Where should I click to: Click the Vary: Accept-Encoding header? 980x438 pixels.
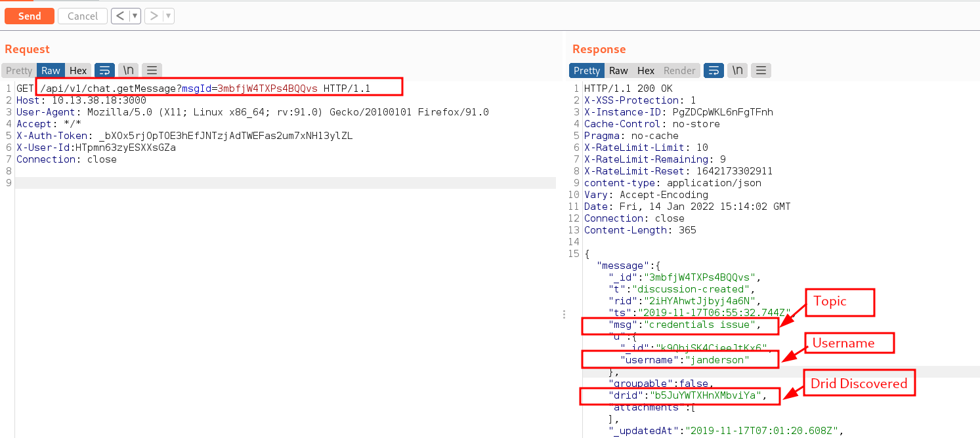(646, 195)
